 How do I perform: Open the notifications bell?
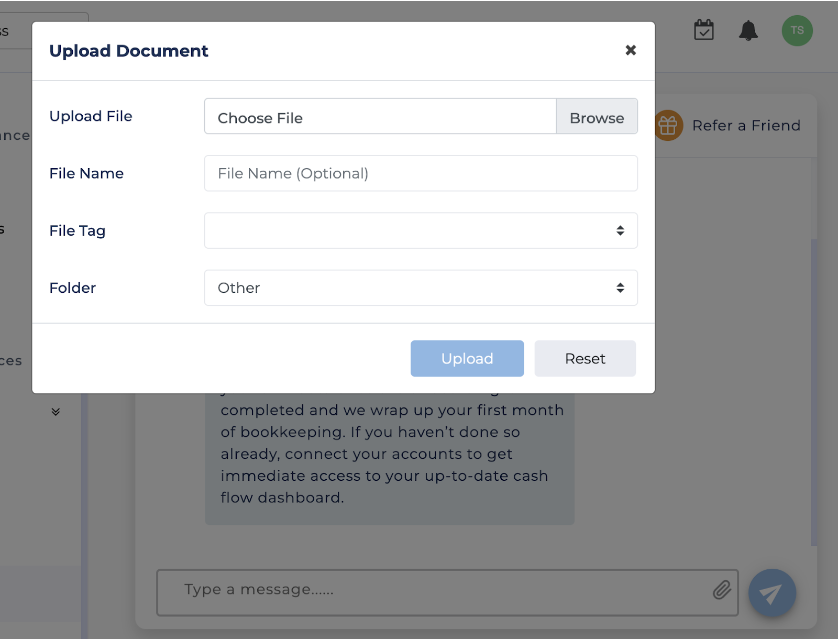(748, 30)
